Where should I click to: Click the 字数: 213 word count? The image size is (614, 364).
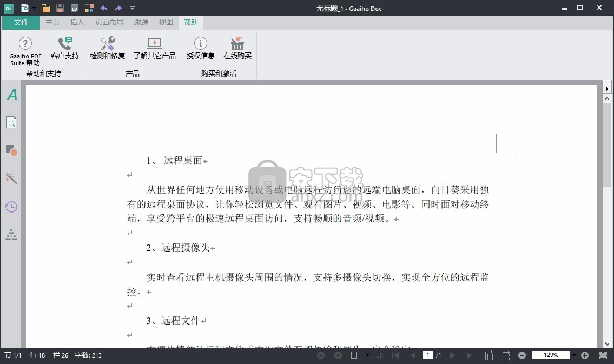point(88,355)
